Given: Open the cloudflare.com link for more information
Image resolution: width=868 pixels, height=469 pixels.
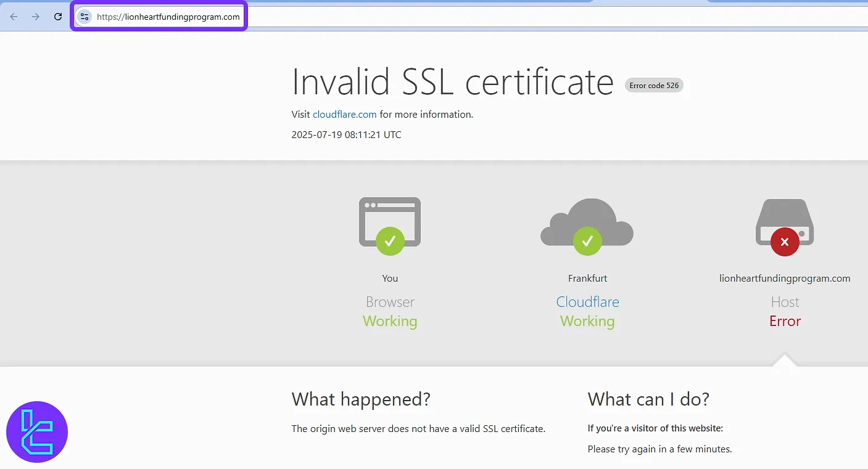Looking at the screenshot, I should coord(344,114).
